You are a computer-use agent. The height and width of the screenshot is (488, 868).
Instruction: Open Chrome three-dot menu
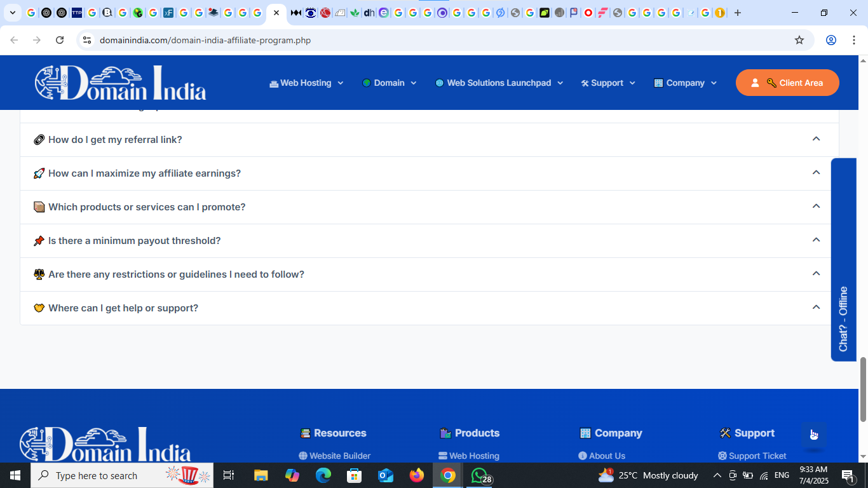point(853,40)
